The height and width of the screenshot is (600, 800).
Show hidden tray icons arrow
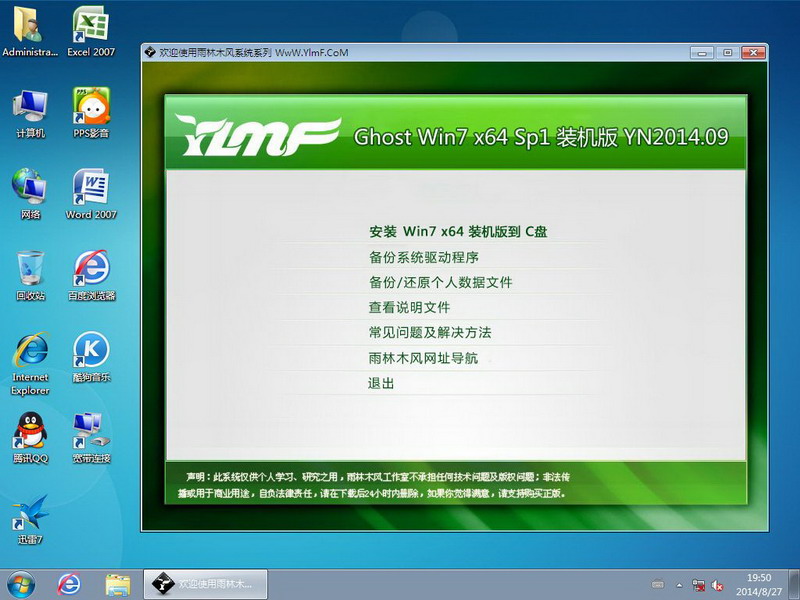click(680, 585)
